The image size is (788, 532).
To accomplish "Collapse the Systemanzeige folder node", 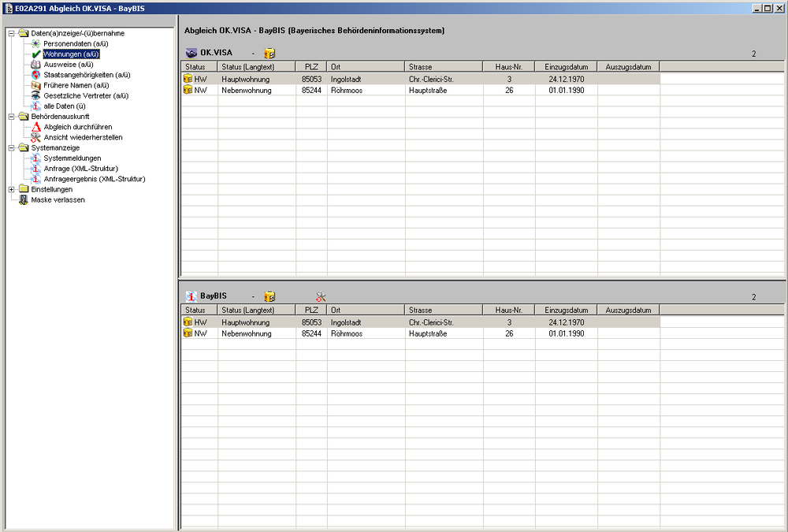I will point(11,147).
